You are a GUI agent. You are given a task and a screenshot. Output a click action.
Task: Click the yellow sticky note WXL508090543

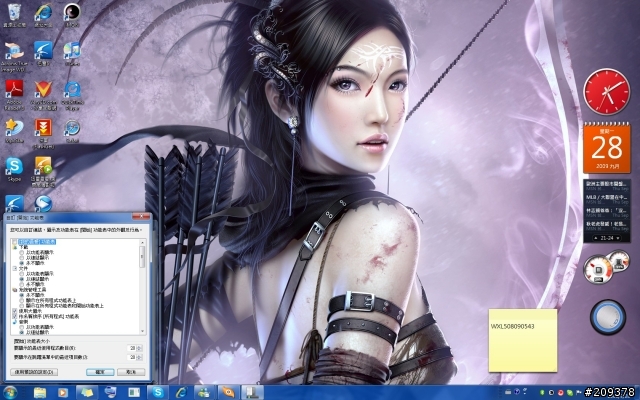point(523,340)
